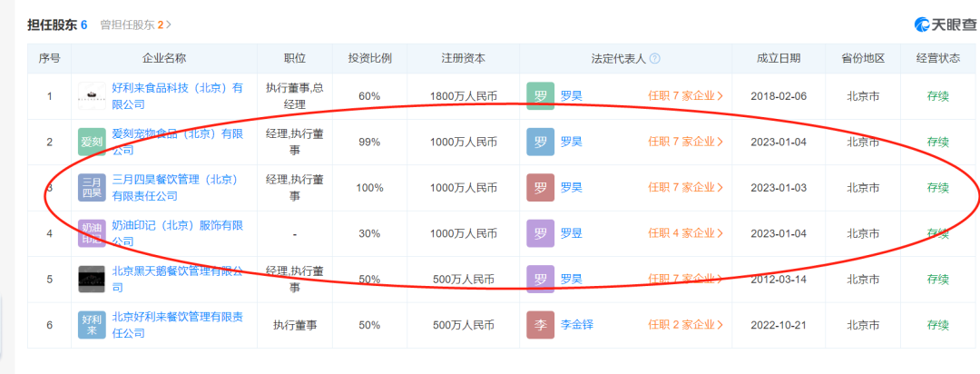
Task: Click the 爱刻 logo beside 爱刻宠物食品
Action: pyautogui.click(x=92, y=142)
